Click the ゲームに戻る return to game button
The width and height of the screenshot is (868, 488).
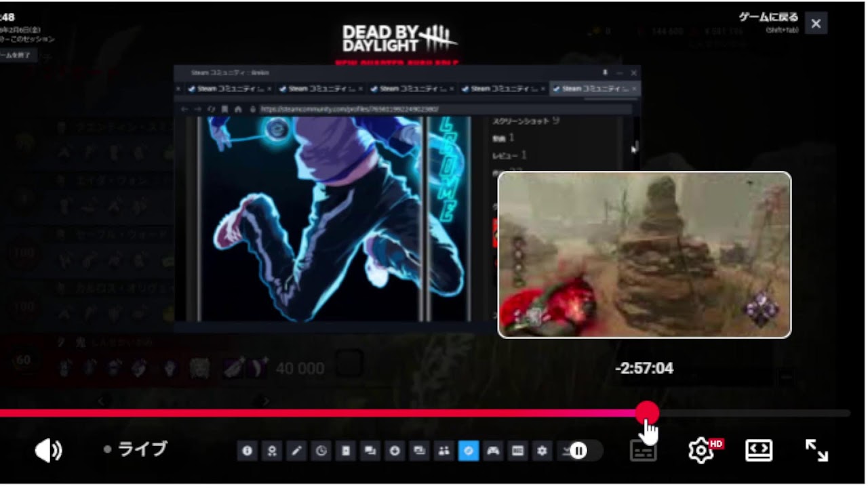(768, 17)
